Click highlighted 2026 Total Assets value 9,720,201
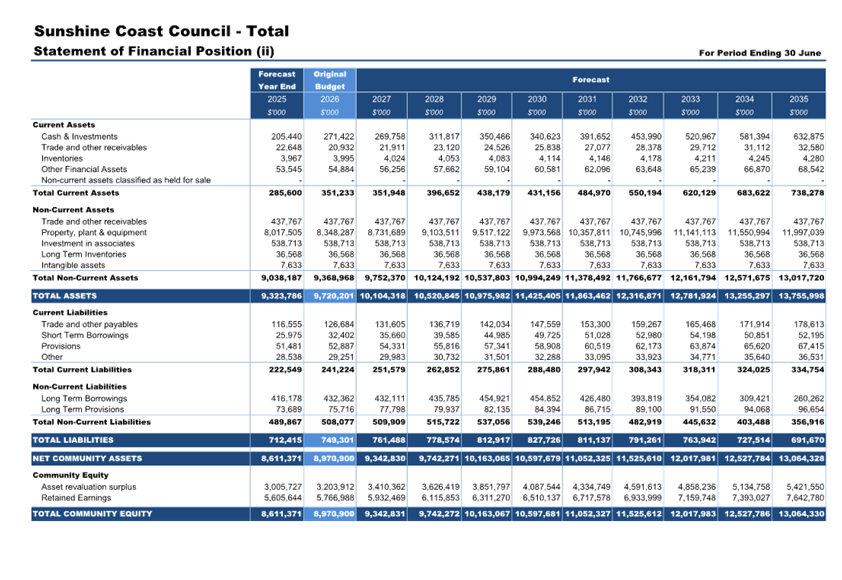Screen dimensions: 842x580 [329, 297]
